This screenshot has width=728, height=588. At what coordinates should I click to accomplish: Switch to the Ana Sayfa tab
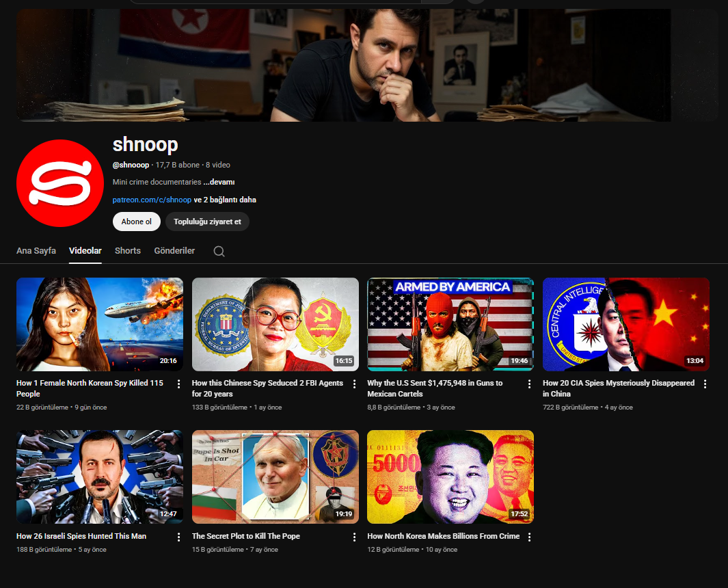[36, 250]
